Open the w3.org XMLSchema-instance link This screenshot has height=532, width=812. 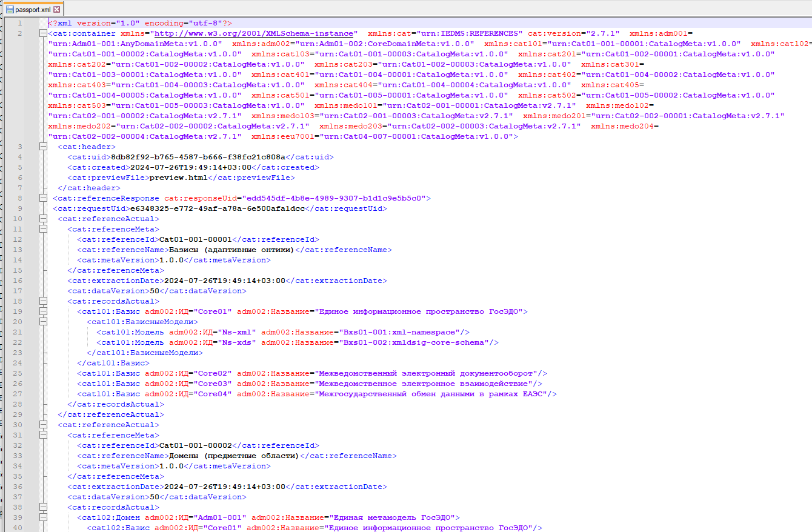click(x=255, y=33)
